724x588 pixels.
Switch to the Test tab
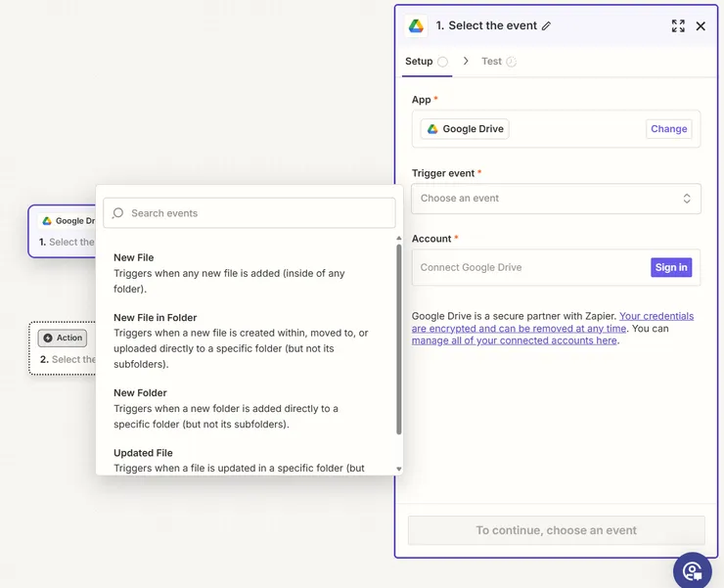[x=491, y=62]
